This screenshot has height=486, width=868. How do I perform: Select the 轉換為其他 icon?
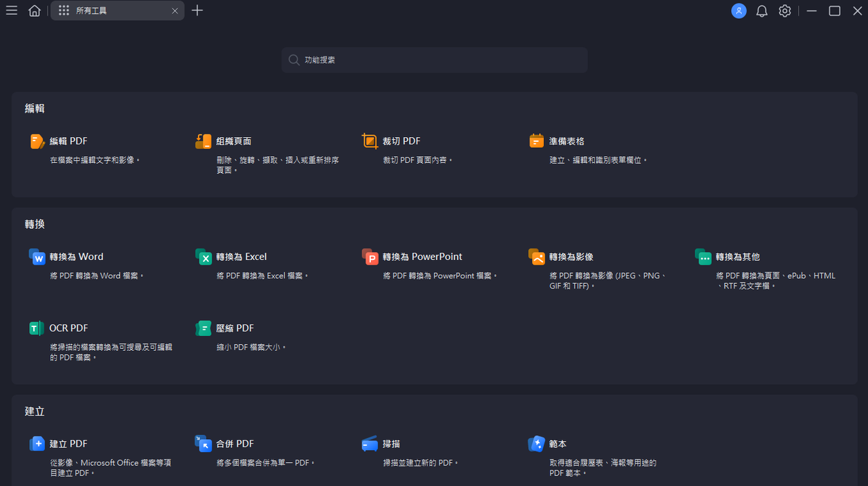pyautogui.click(x=703, y=257)
